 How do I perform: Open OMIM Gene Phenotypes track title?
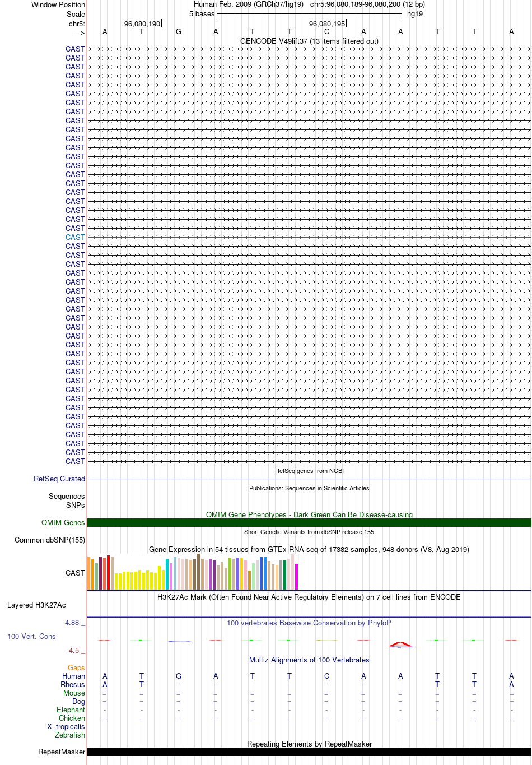(309, 514)
